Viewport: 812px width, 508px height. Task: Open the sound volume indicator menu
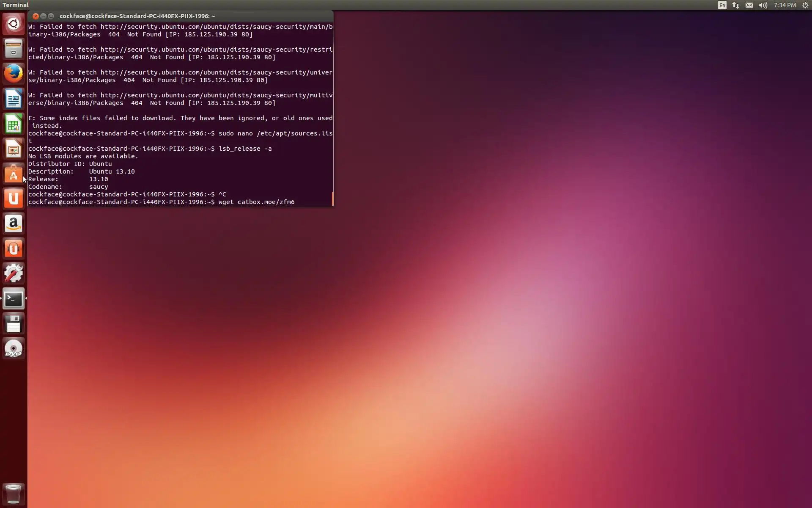point(763,5)
